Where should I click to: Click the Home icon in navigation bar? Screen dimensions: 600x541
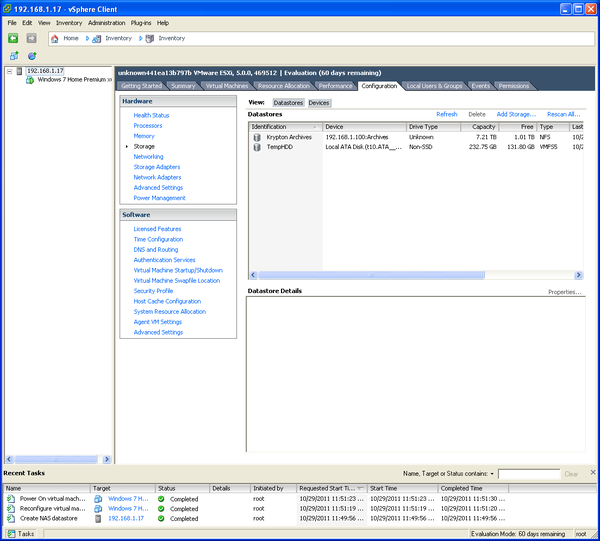pos(55,38)
